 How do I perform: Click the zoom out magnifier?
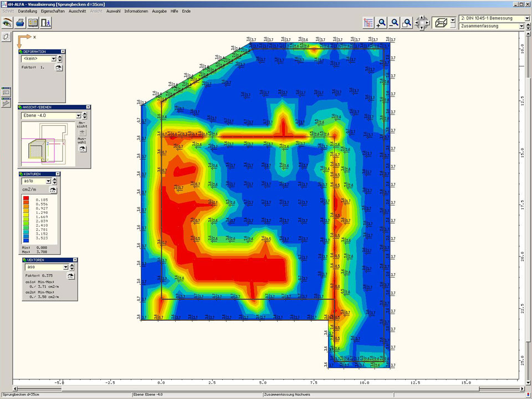tap(394, 23)
